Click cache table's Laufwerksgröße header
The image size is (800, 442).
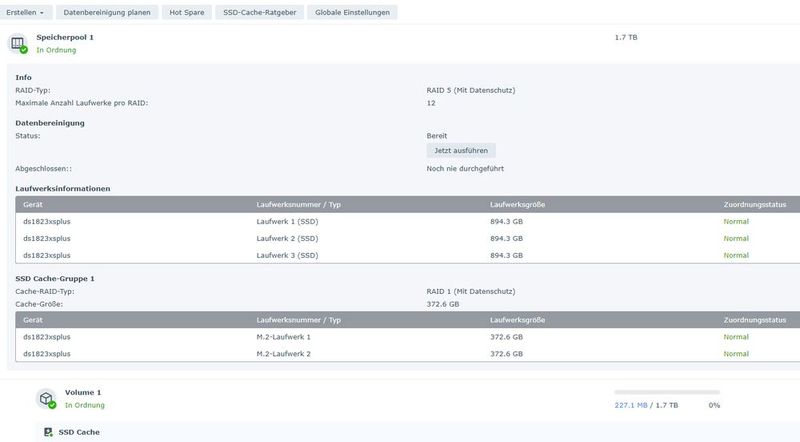(517, 320)
